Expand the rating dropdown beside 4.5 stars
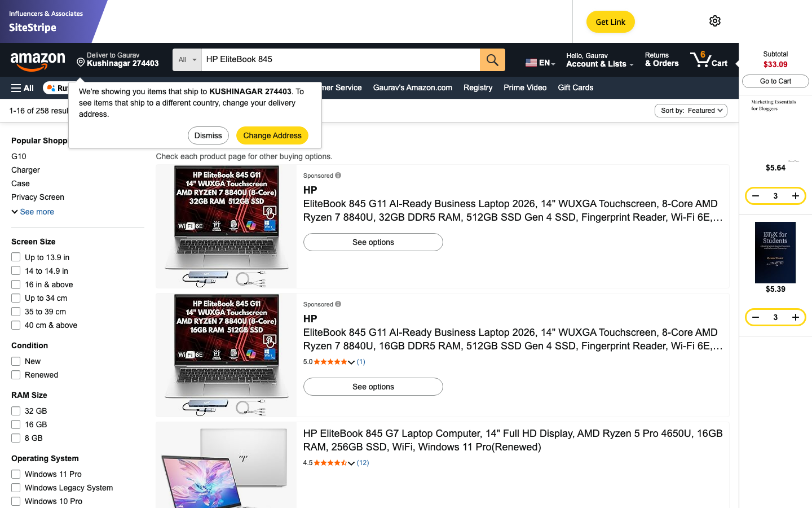The height and width of the screenshot is (508, 812). pos(351,463)
